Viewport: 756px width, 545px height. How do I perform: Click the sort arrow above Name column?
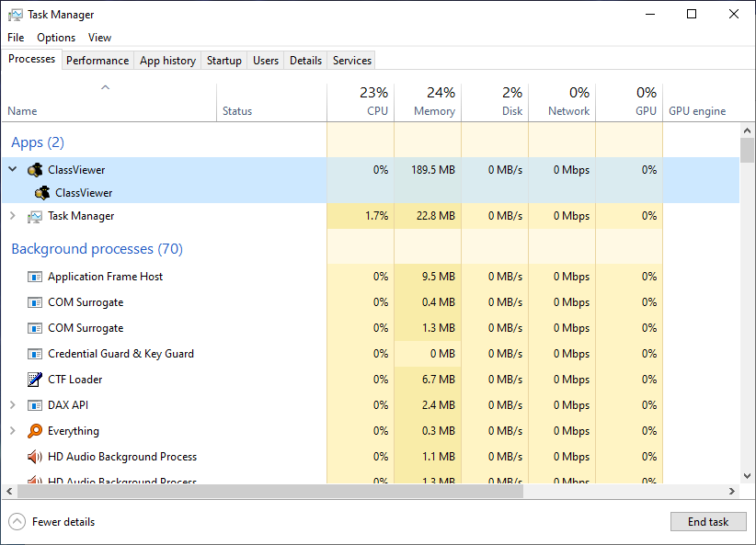[x=105, y=87]
